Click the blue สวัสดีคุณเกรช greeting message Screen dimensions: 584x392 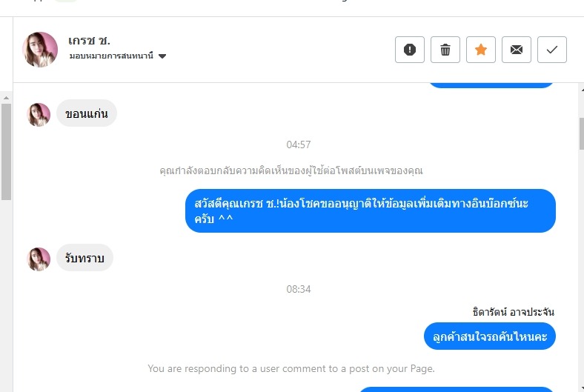point(370,210)
